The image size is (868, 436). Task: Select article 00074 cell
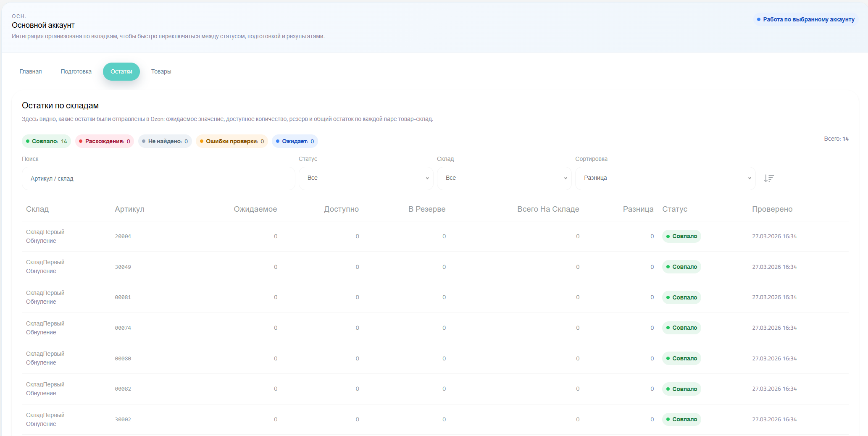[x=123, y=328]
